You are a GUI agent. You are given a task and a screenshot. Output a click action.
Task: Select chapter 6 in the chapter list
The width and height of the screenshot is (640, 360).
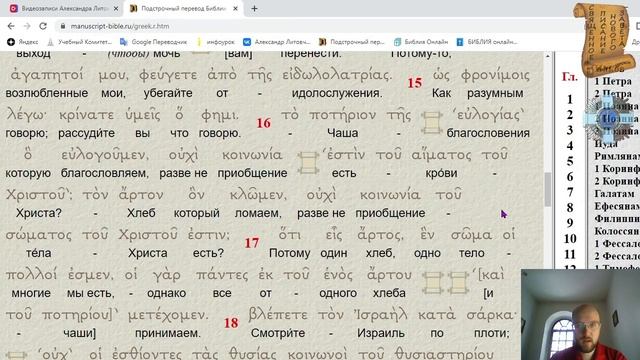[570, 177]
